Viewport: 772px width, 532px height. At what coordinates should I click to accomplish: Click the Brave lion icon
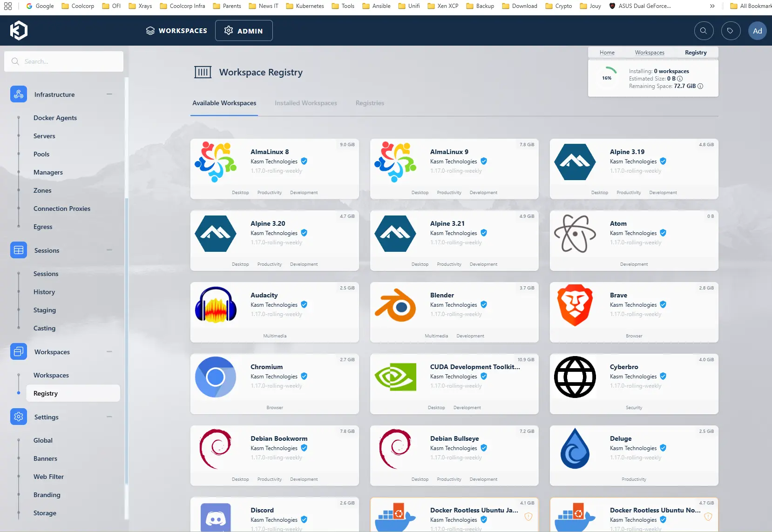click(575, 305)
